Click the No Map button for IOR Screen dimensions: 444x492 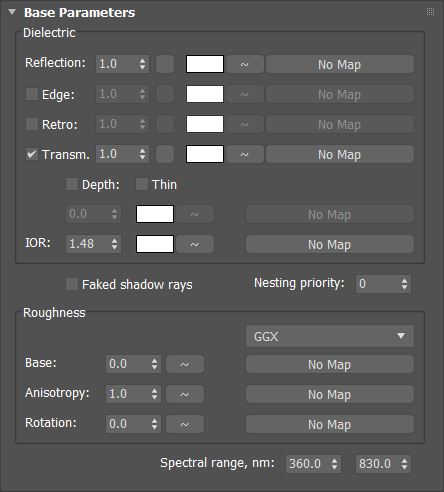[x=330, y=244]
